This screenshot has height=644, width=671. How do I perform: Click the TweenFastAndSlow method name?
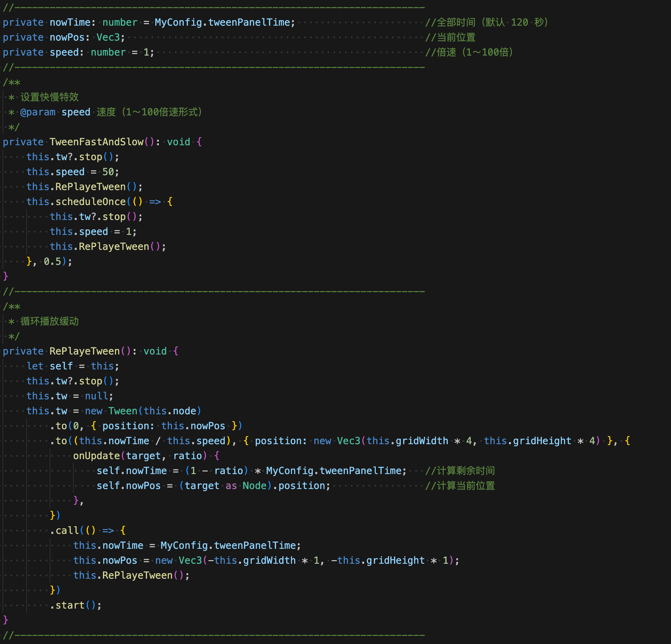pos(96,142)
